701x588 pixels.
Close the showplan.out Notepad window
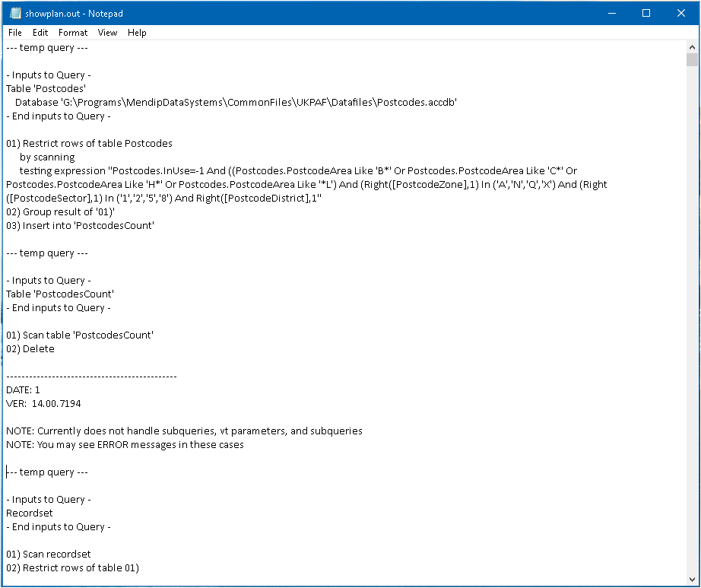pyautogui.click(x=681, y=14)
